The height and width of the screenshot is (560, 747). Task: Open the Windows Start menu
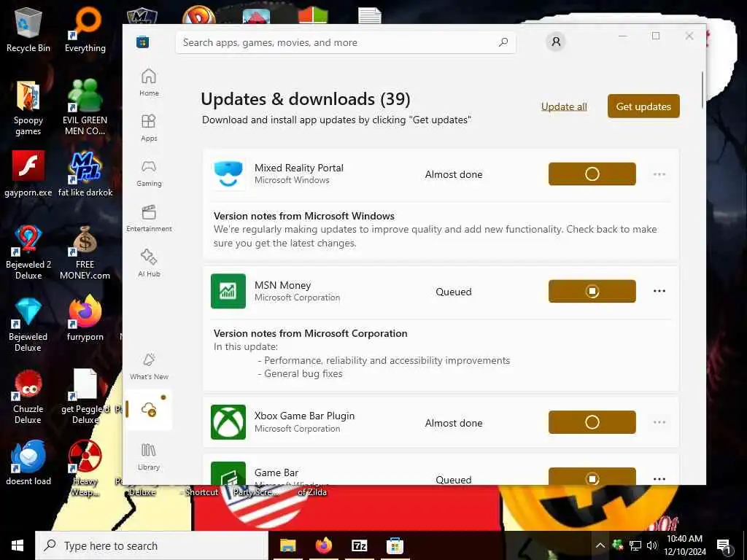click(x=18, y=545)
